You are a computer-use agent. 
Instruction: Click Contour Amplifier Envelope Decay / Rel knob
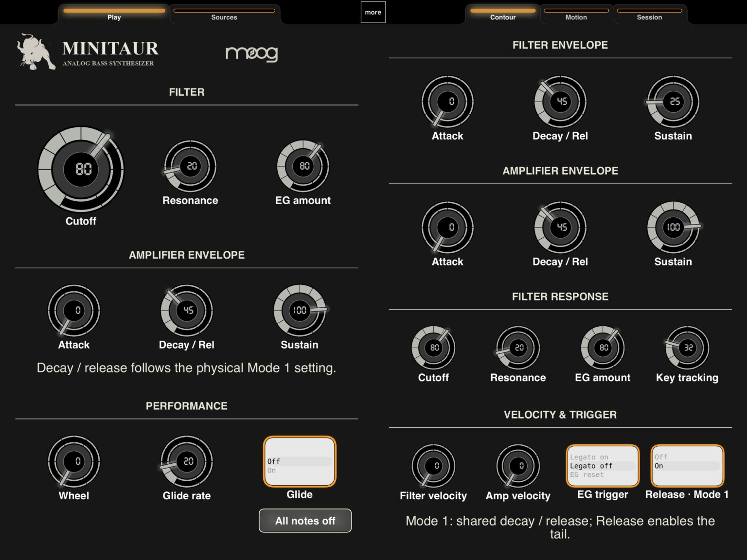click(x=560, y=227)
